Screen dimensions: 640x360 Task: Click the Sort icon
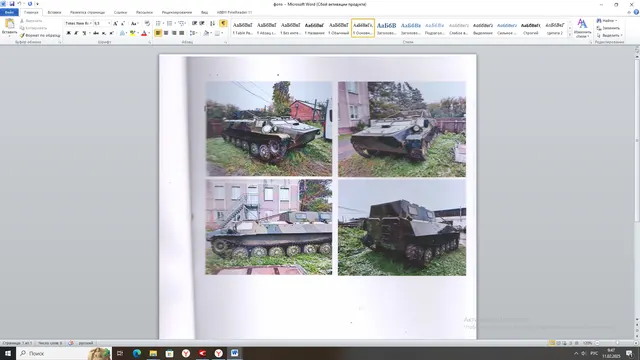coord(212,23)
